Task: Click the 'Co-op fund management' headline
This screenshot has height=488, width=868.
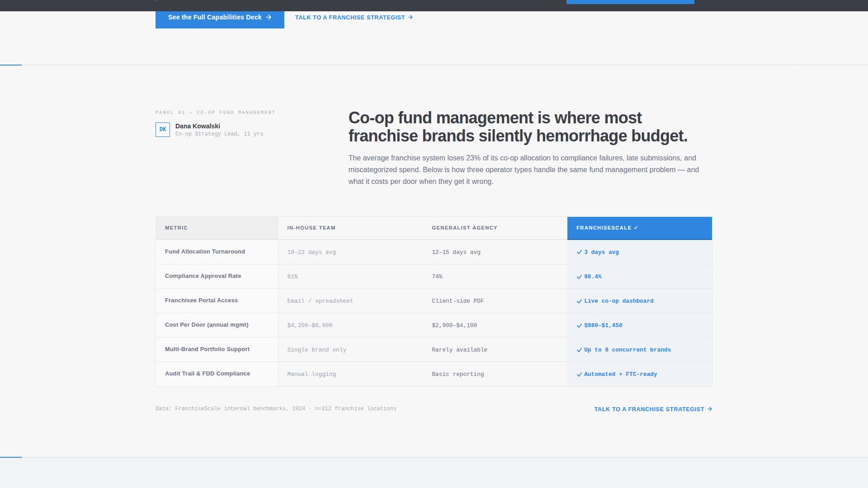Action: 518,127
